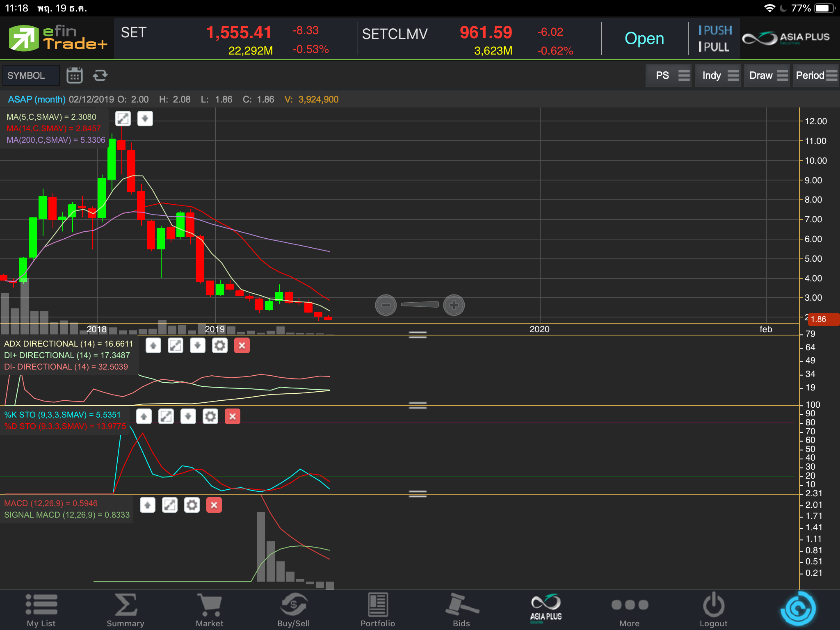Zoom in chart with plus button
Image resolution: width=840 pixels, height=630 pixels.
click(454, 305)
